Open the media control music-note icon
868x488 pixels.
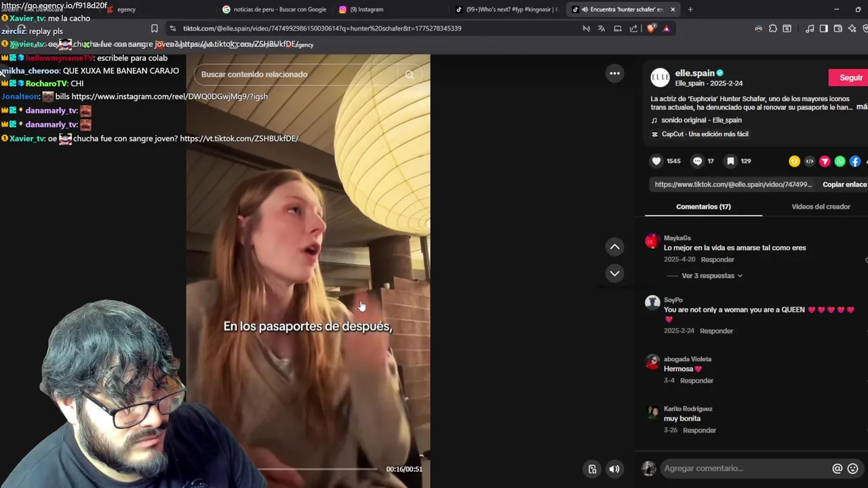(x=810, y=28)
